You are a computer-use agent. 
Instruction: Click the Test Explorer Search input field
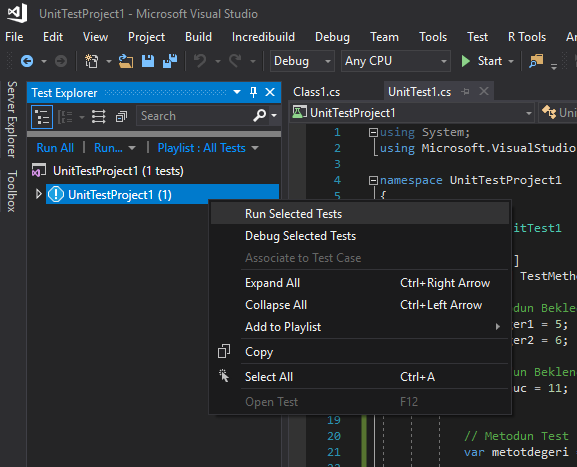tap(194, 116)
